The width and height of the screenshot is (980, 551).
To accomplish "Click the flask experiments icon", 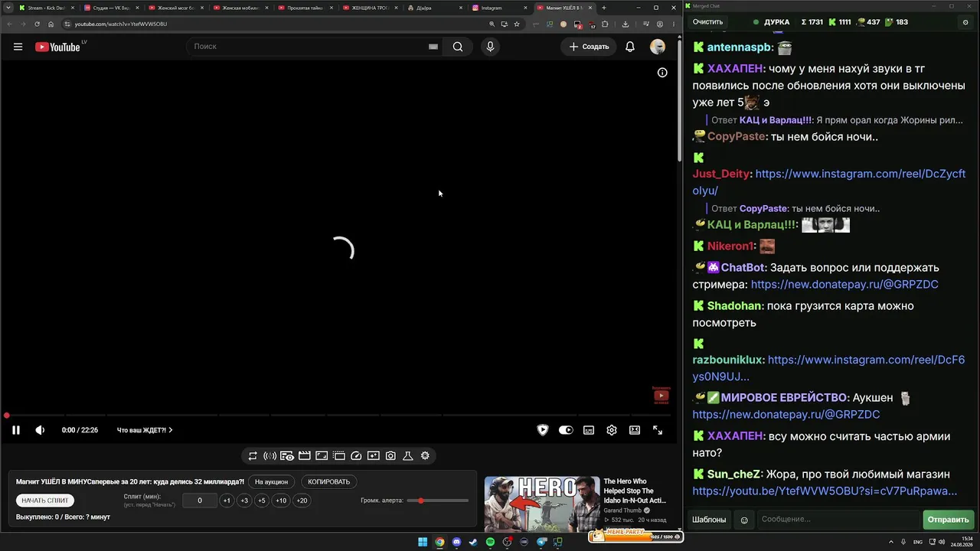I will click(x=408, y=456).
